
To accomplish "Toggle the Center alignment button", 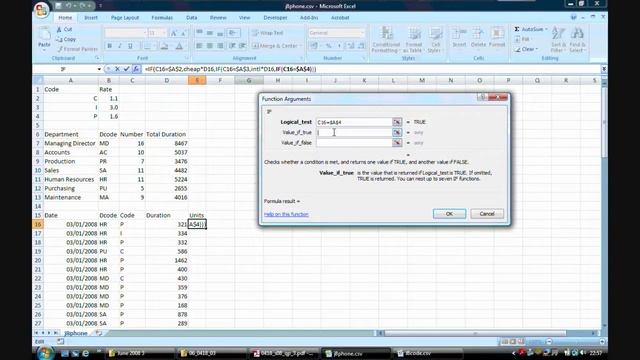I will (x=209, y=46).
